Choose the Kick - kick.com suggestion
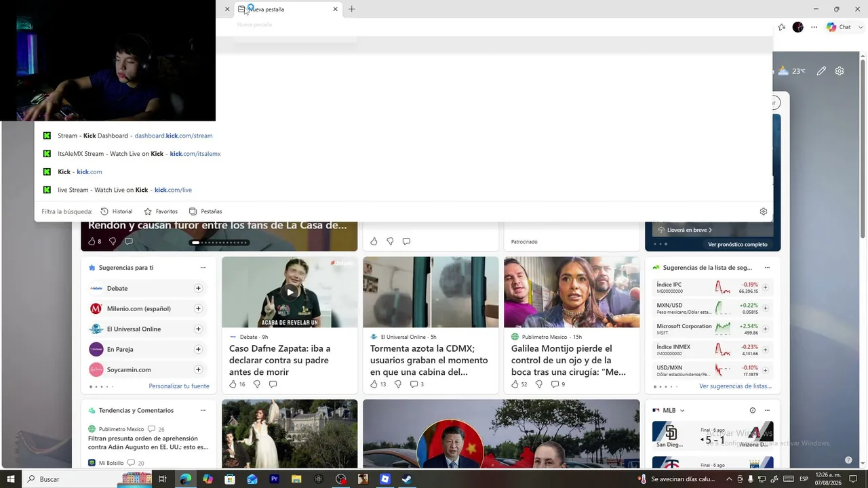This screenshot has width=868, height=488. (x=403, y=171)
